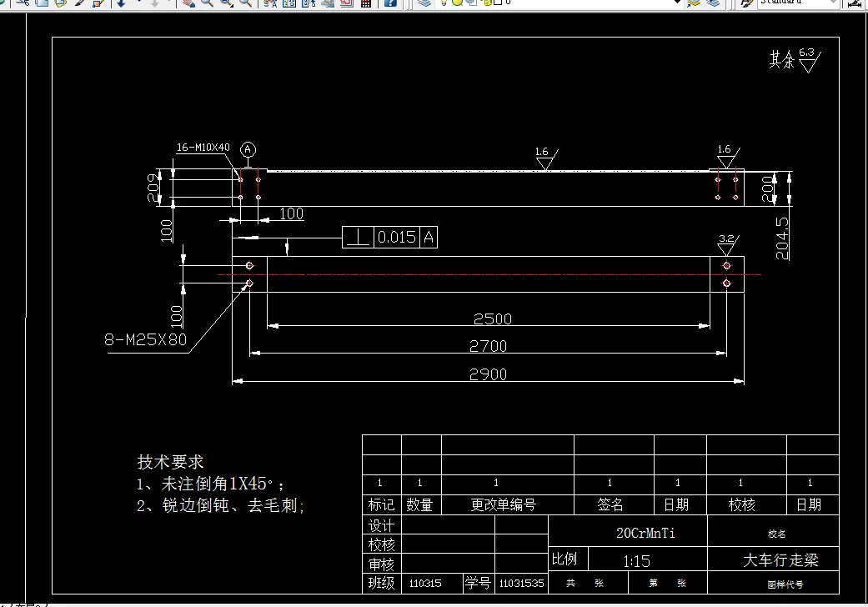Expand the layer list dropdown arrow
This screenshot has height=607, width=868.
677,3
